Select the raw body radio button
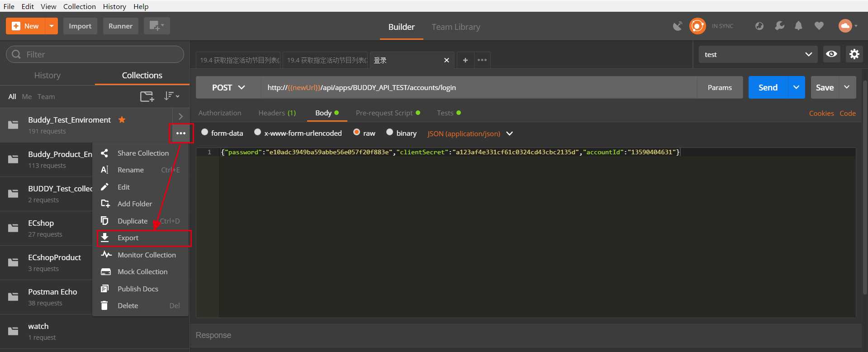868x352 pixels. tap(356, 132)
